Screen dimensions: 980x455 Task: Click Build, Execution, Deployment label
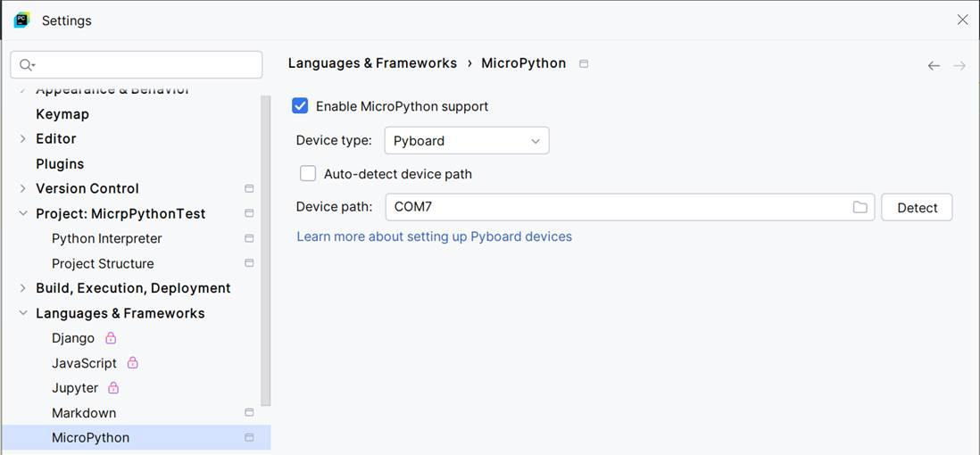133,288
